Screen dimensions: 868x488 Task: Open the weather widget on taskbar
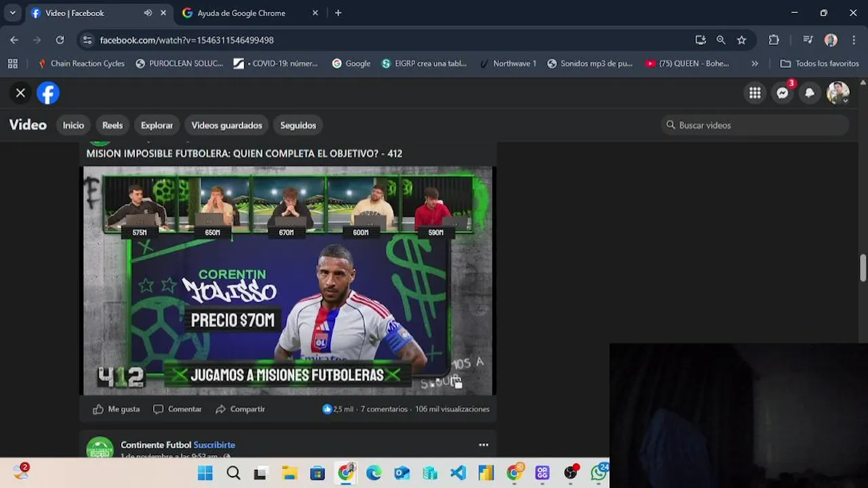(20, 472)
